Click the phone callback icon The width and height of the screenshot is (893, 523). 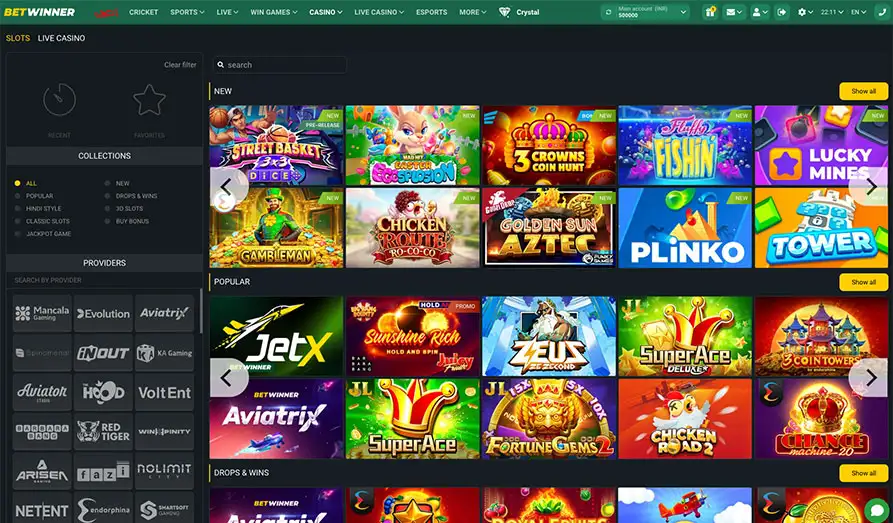(883, 12)
